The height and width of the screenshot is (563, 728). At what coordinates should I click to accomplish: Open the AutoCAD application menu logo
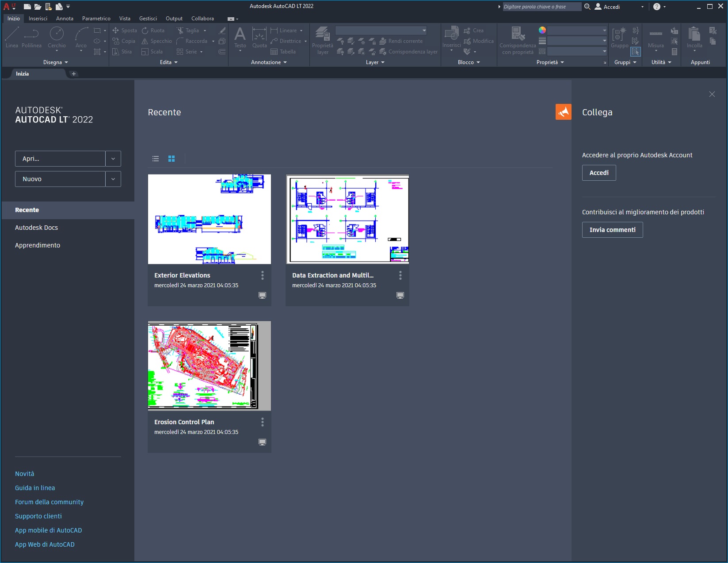pos(9,6)
